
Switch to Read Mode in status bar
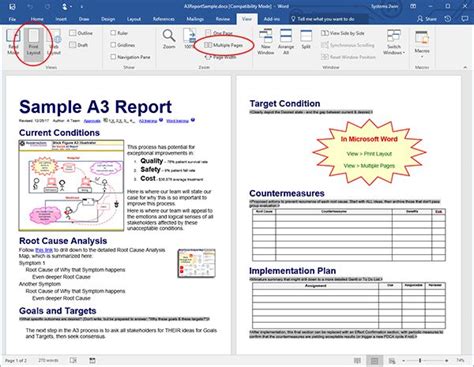pyautogui.click(x=357, y=361)
